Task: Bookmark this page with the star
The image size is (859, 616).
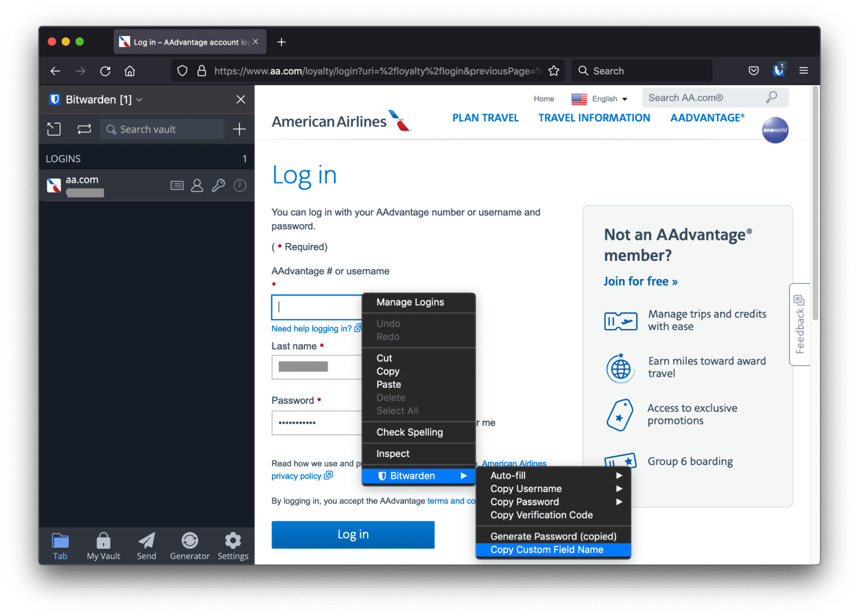Action: point(554,71)
